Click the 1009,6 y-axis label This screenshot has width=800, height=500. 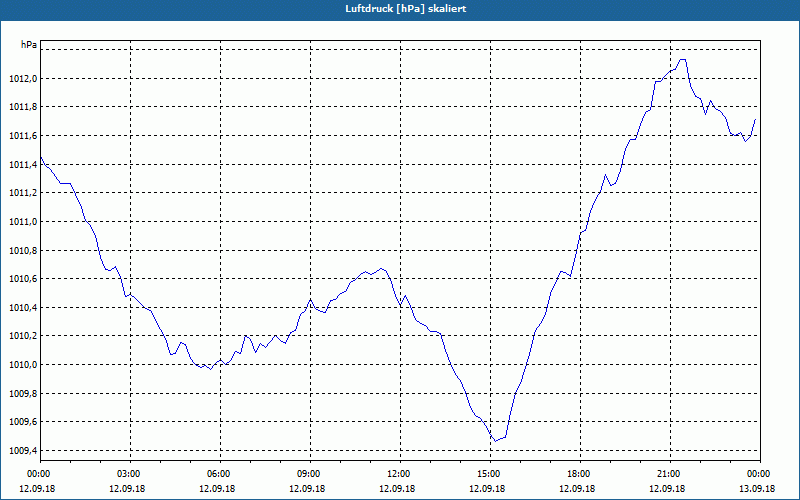(x=22, y=422)
